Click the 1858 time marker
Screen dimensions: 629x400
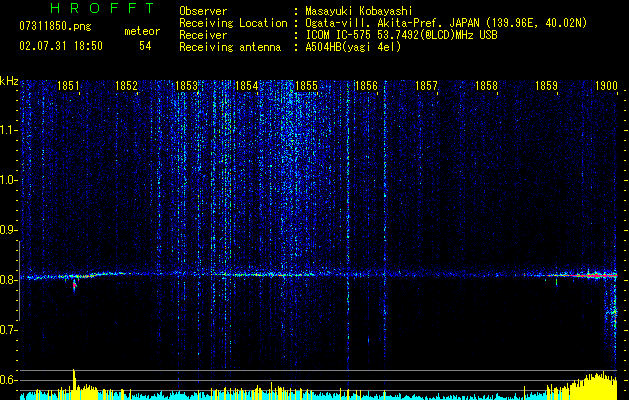pos(486,86)
